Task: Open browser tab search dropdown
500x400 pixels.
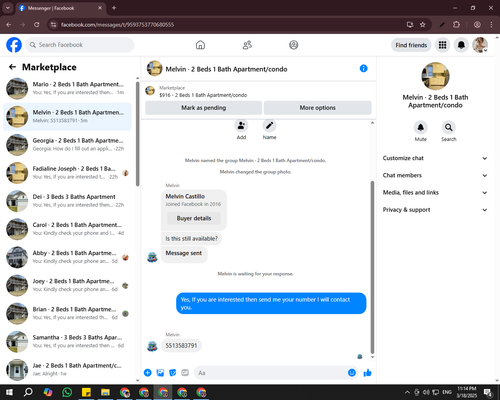Action: 8,8
